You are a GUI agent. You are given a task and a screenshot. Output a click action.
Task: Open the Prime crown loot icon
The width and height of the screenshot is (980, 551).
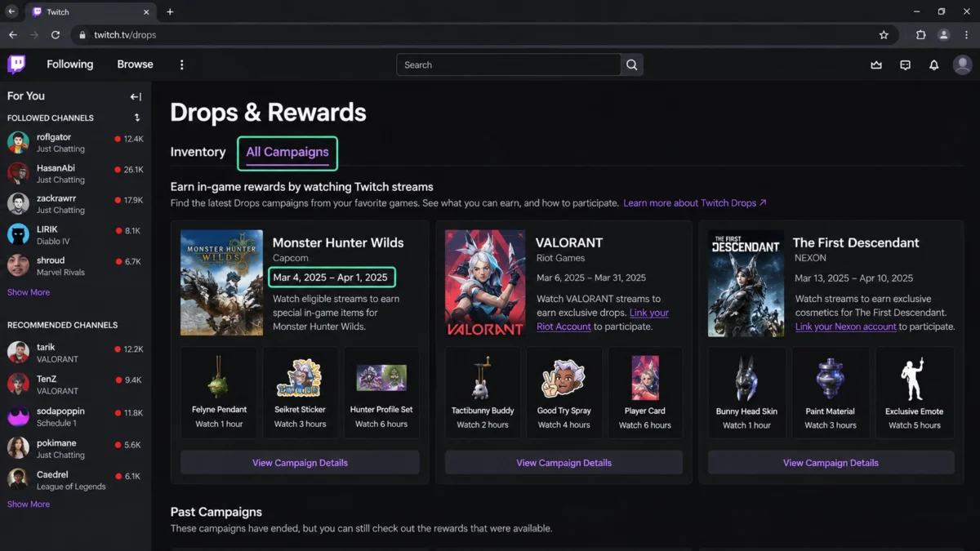[x=876, y=65]
